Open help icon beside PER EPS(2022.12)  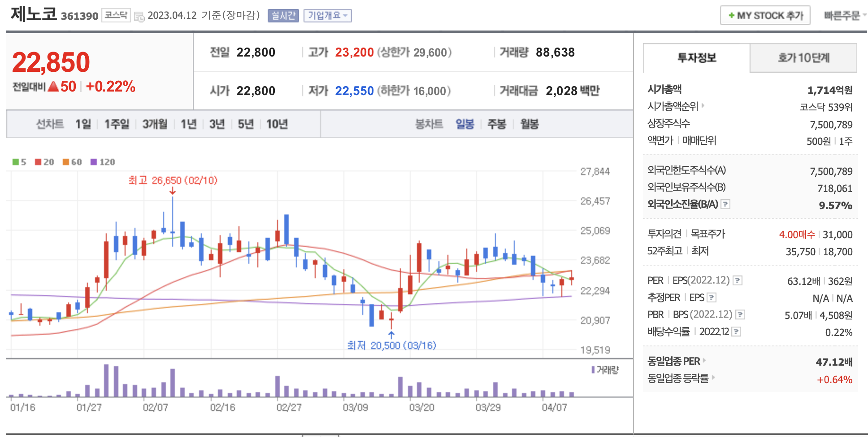[738, 281]
